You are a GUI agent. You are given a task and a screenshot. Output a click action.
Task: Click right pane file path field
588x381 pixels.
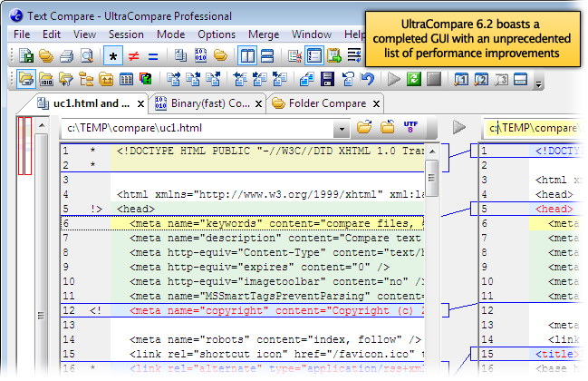[535, 129]
